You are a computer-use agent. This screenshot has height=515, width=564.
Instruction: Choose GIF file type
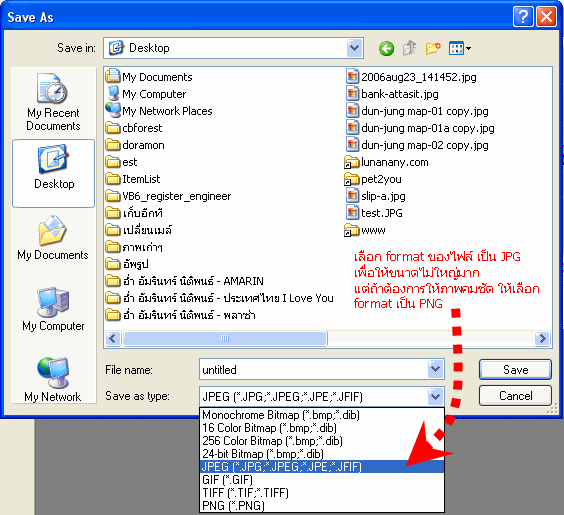click(x=322, y=480)
